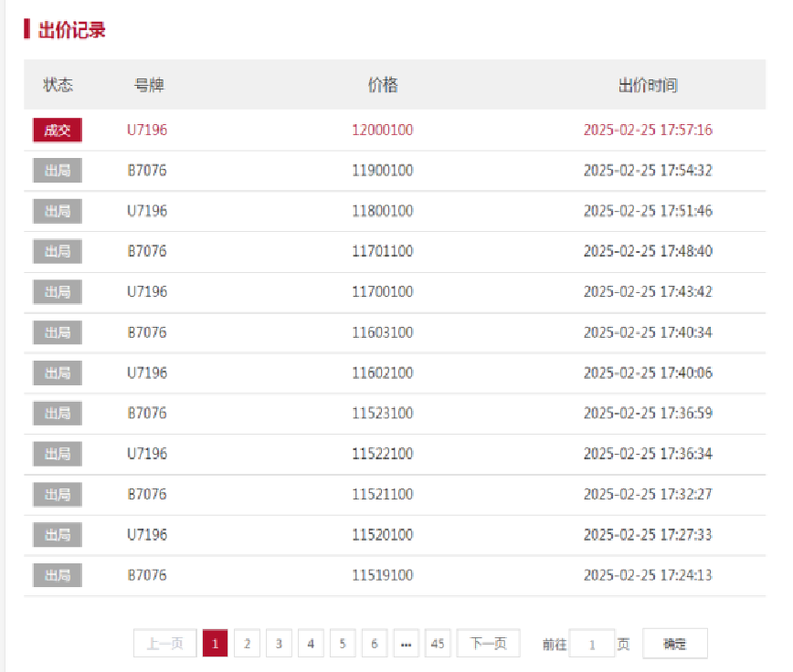The height and width of the screenshot is (672, 793).
Task: Select page 6 in pagination
Action: pyautogui.click(x=375, y=644)
